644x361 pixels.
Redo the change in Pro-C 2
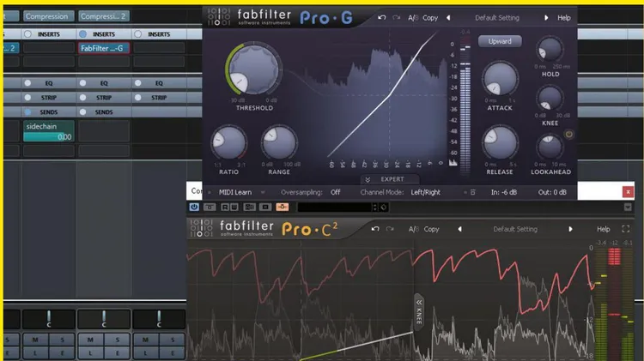coord(390,229)
